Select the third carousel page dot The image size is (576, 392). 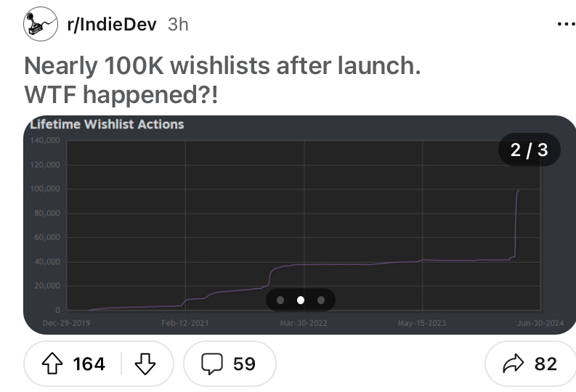pyautogui.click(x=320, y=299)
